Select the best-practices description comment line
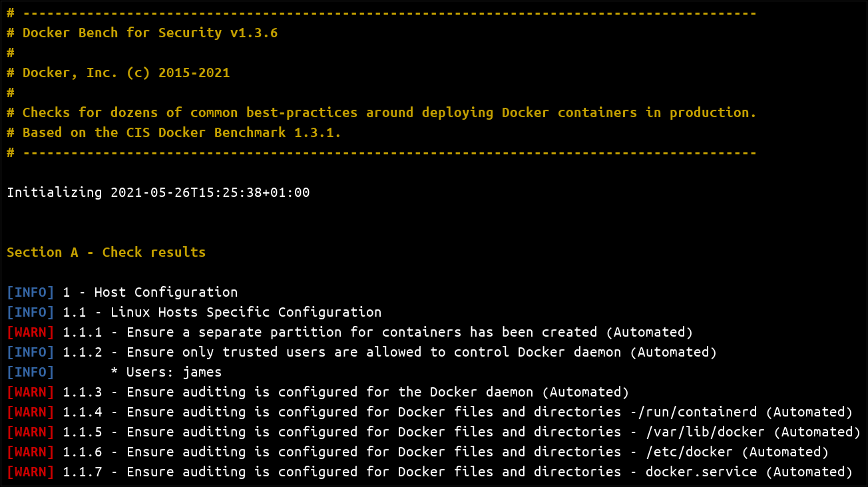Viewport: 868px width, 487px height. (379, 112)
